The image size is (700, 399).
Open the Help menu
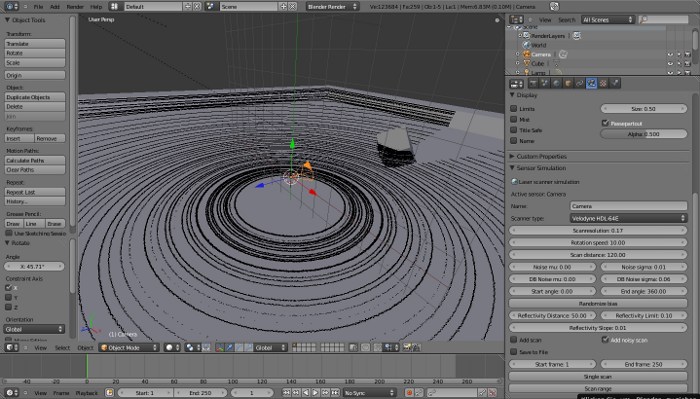[96, 7]
